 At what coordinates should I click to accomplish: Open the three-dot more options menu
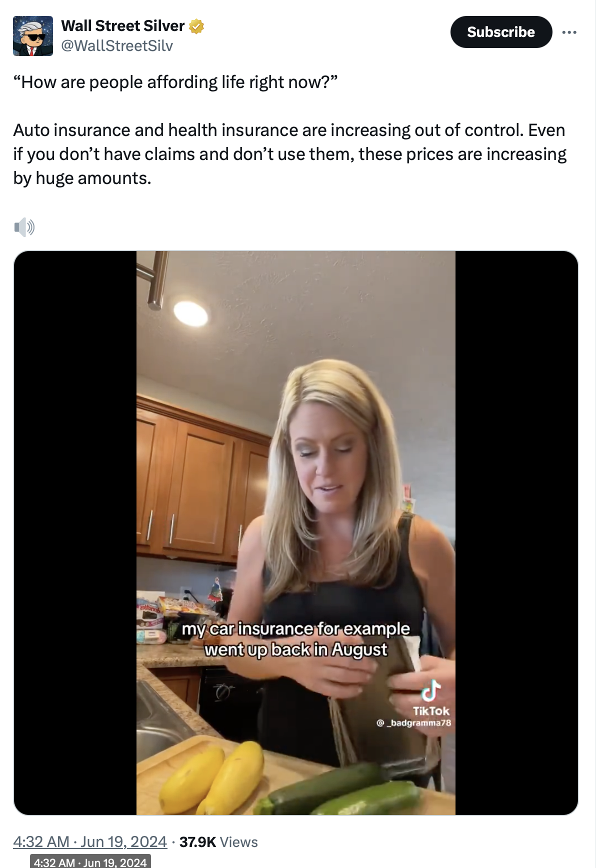(x=569, y=32)
